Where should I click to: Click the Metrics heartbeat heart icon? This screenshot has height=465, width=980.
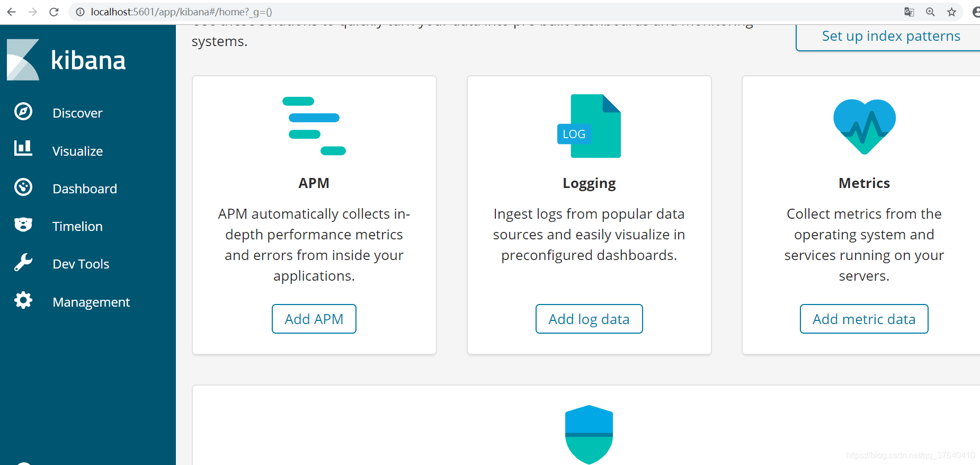coord(865,127)
